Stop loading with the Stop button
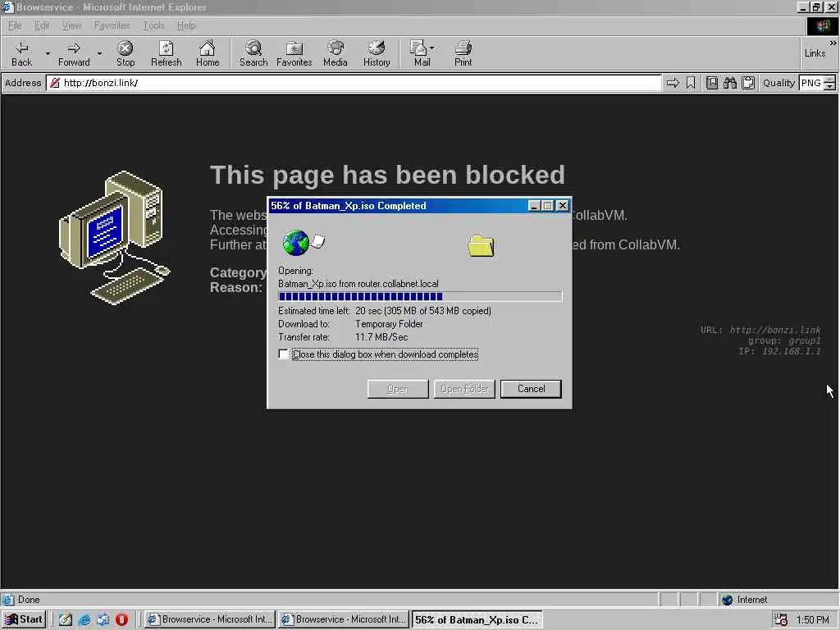Viewport: 840px width, 630px height. click(126, 53)
